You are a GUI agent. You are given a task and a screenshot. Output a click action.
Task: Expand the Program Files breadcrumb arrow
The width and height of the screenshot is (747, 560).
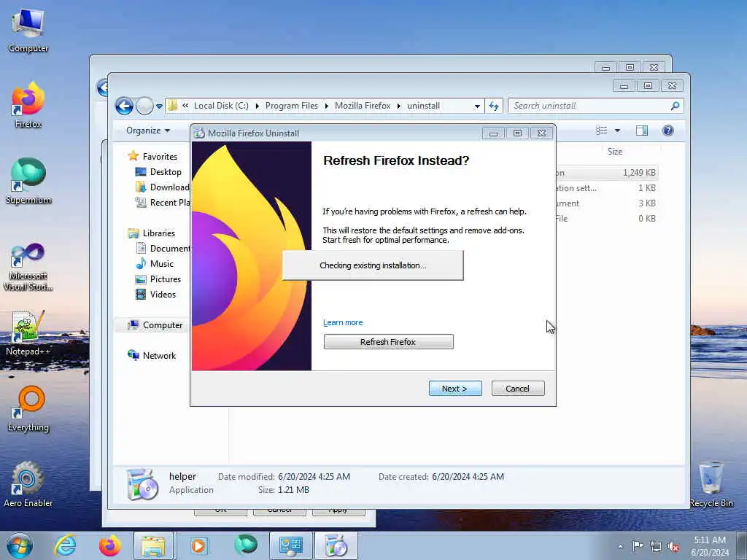coord(326,106)
